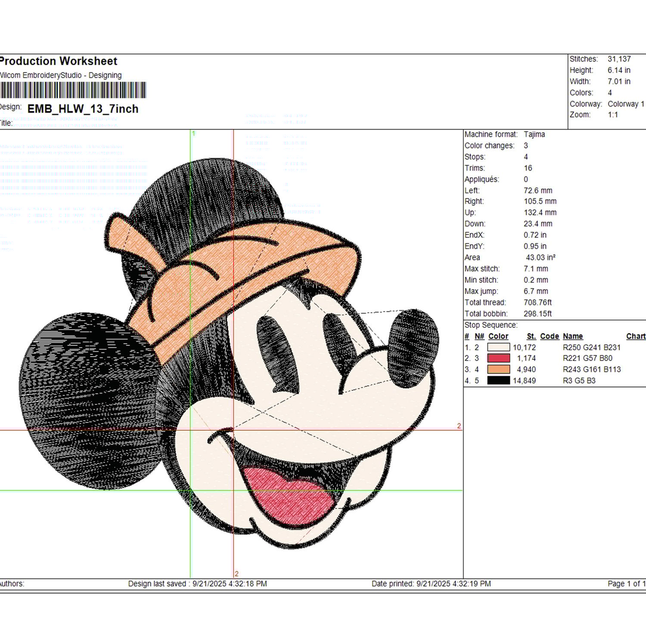
Task: Select the machine format "Tajima"
Action: [534, 134]
